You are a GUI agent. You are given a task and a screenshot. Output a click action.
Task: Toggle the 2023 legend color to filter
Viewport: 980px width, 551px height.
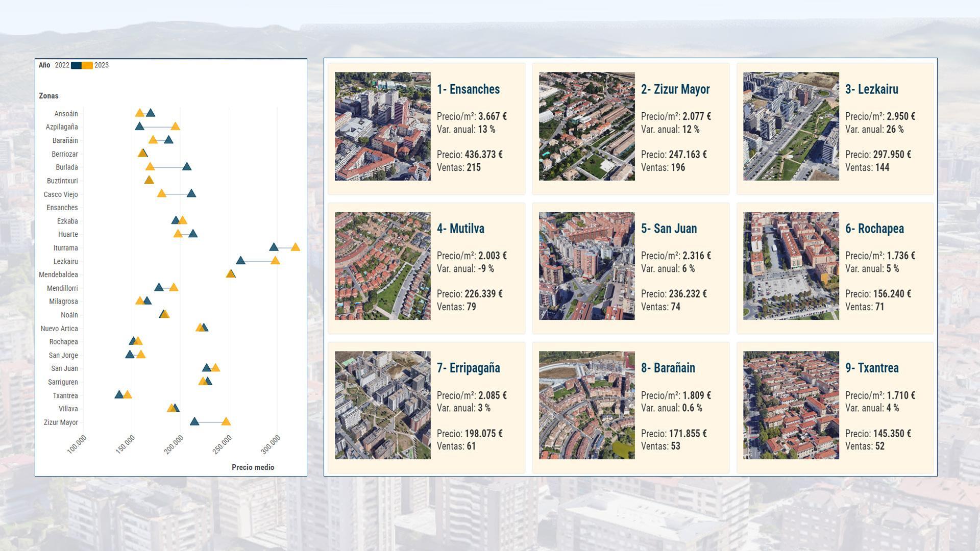coord(88,66)
